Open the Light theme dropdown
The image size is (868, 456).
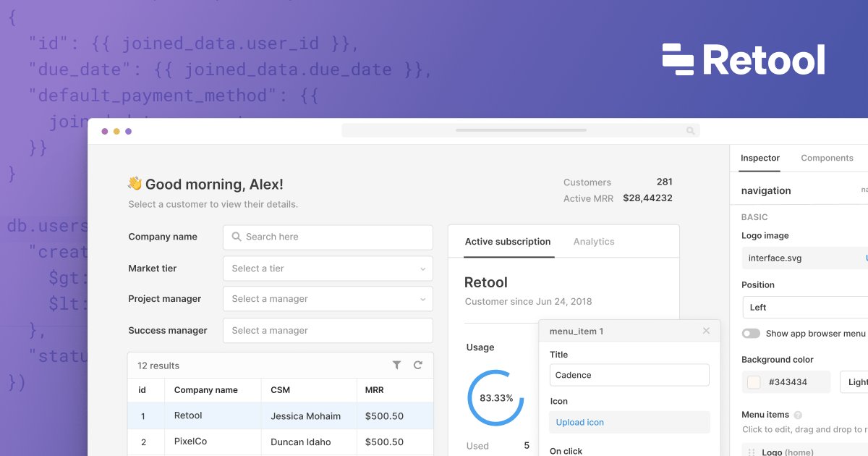(856, 381)
